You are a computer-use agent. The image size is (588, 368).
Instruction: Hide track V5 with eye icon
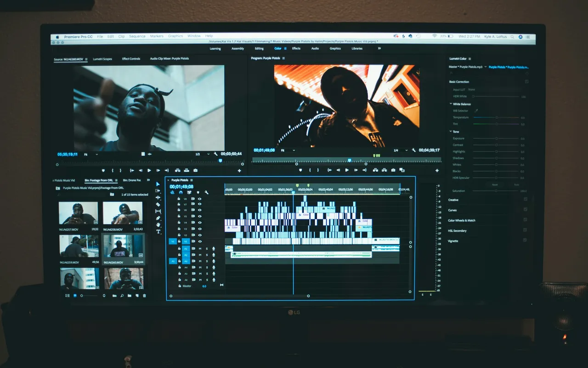click(x=199, y=216)
